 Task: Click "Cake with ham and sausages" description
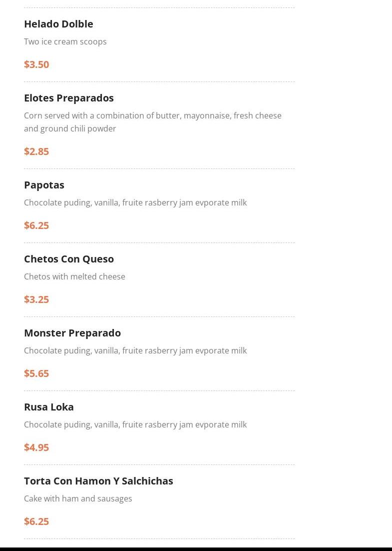click(x=78, y=498)
